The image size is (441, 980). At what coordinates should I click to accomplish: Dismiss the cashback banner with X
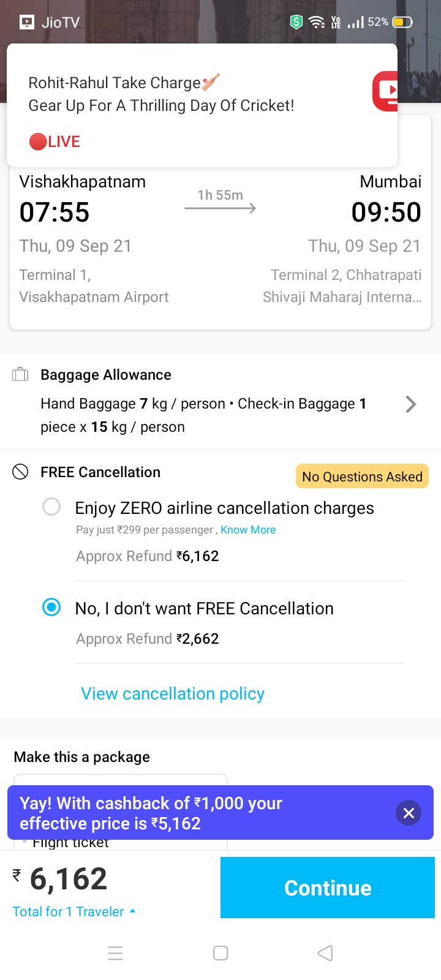point(409,813)
